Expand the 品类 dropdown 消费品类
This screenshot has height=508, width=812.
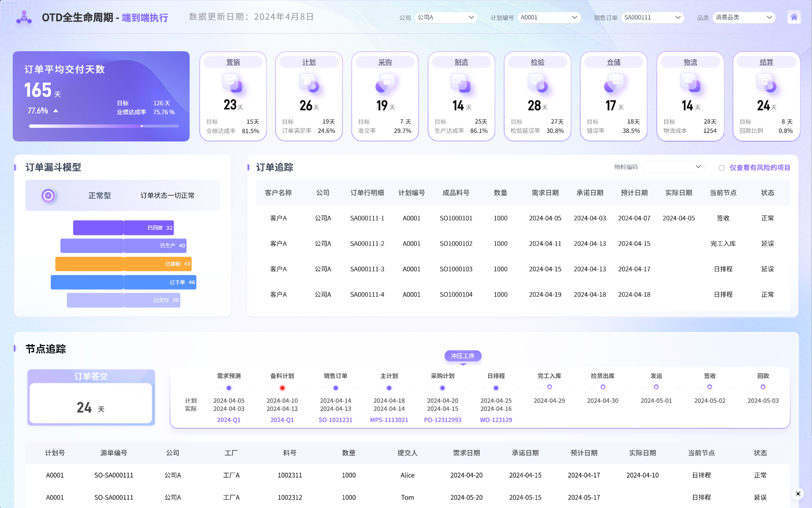(744, 17)
